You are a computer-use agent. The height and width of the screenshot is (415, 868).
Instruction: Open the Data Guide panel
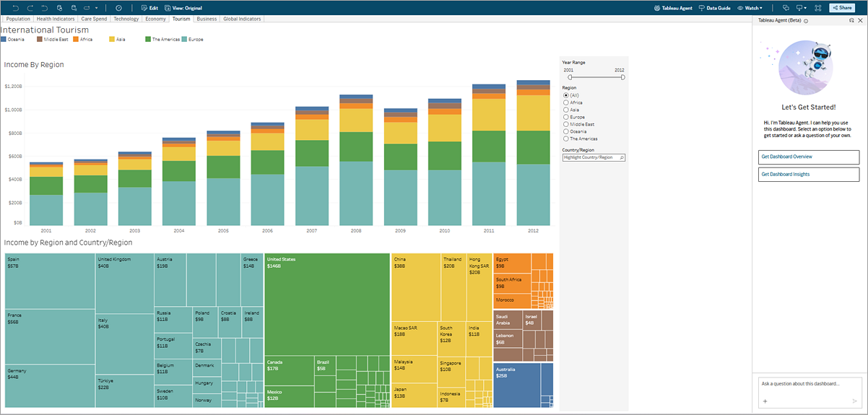coord(714,7)
